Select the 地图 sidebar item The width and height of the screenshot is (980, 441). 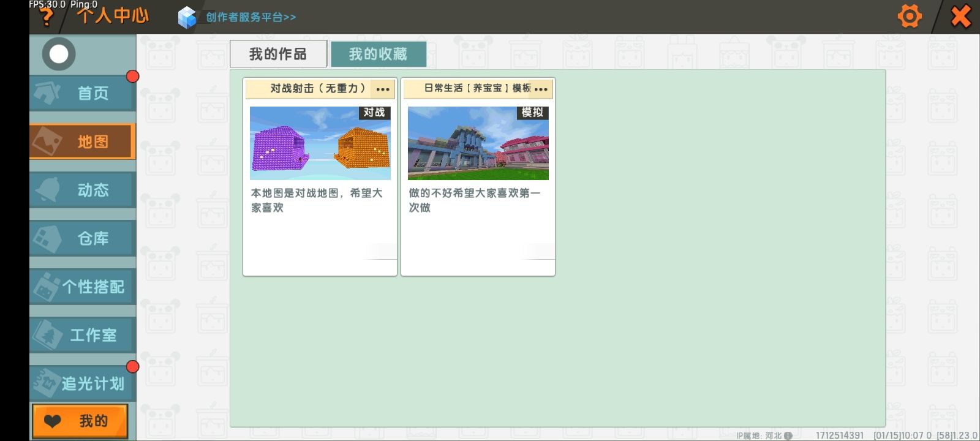click(82, 141)
